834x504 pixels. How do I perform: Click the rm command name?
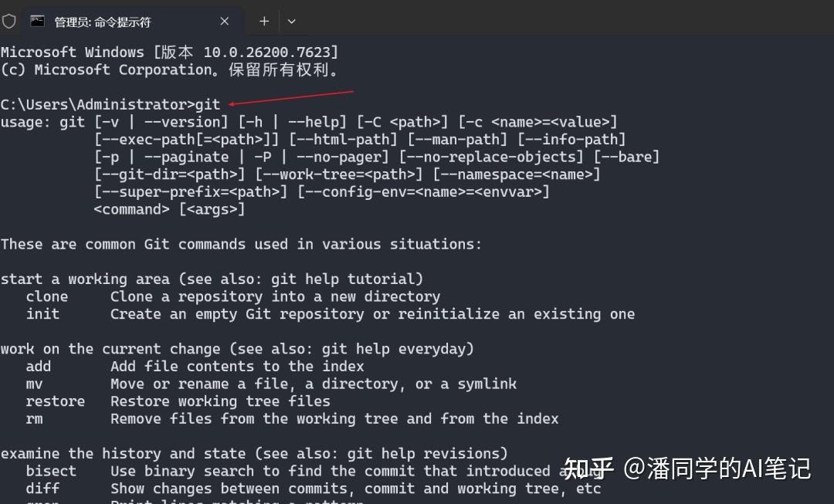tap(34, 419)
